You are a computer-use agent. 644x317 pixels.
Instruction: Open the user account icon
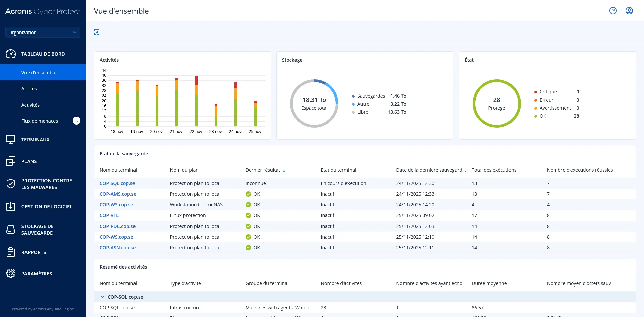click(x=629, y=11)
